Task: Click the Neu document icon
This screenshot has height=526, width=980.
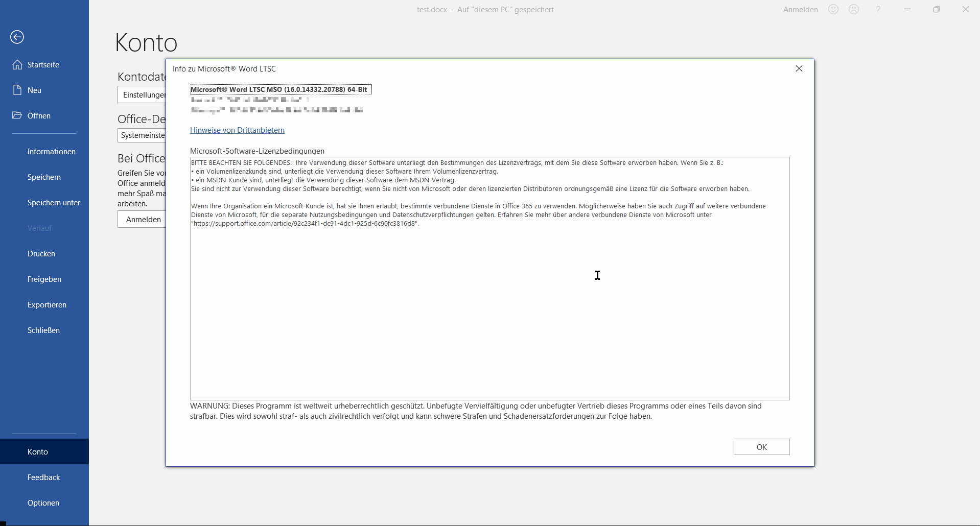Action: [17, 90]
